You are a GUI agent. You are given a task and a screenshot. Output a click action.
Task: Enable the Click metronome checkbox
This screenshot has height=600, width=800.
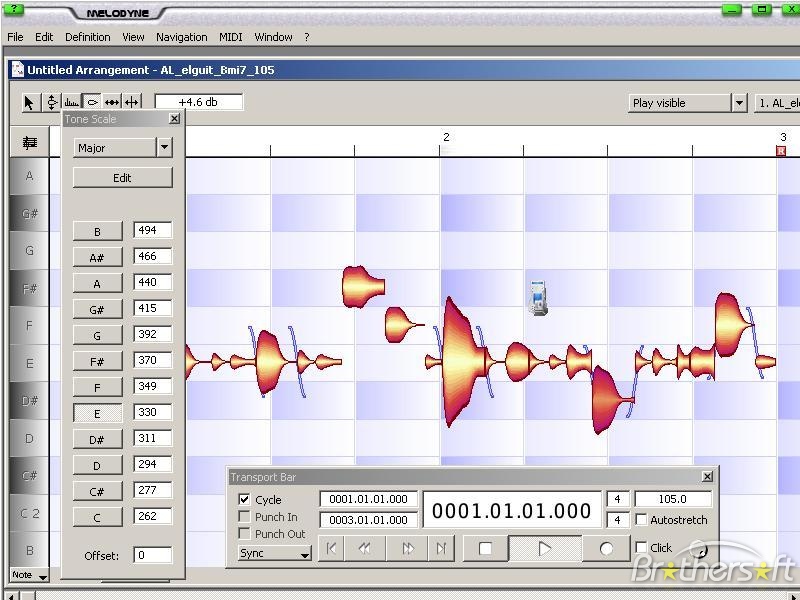(x=641, y=547)
